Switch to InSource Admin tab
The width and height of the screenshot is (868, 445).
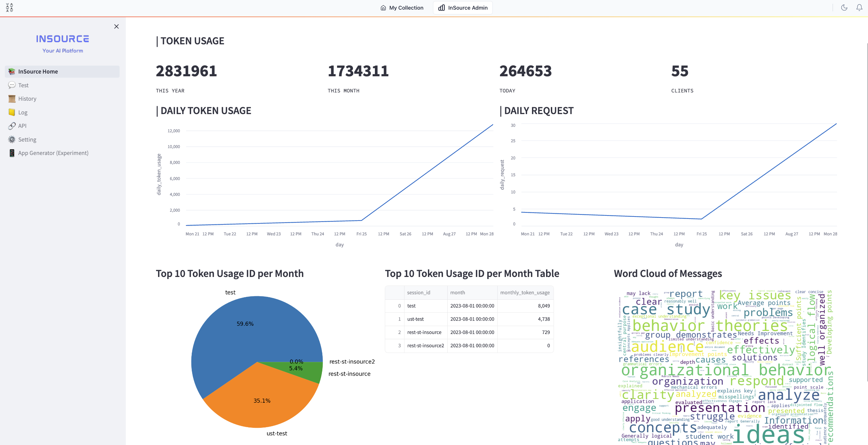click(463, 8)
